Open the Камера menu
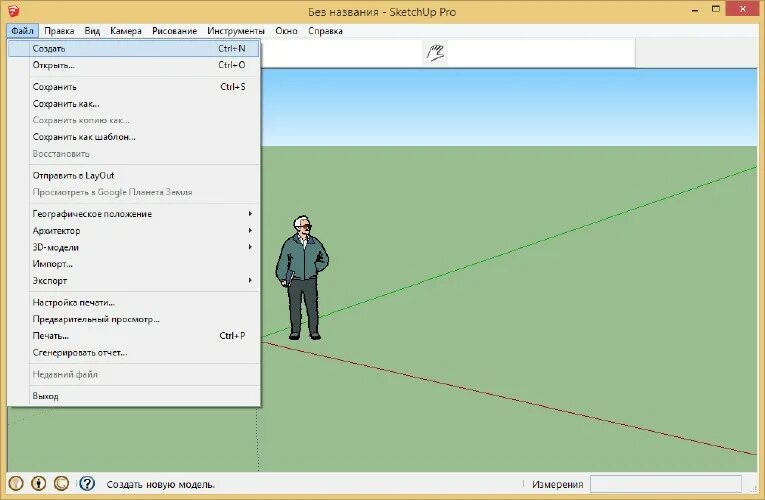 click(125, 31)
